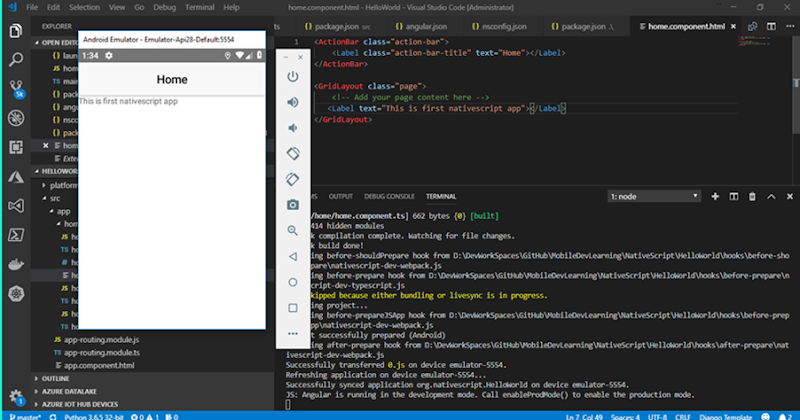Add a new terminal with plus icon
Viewport: 800px width, 420px height.
(x=715, y=197)
